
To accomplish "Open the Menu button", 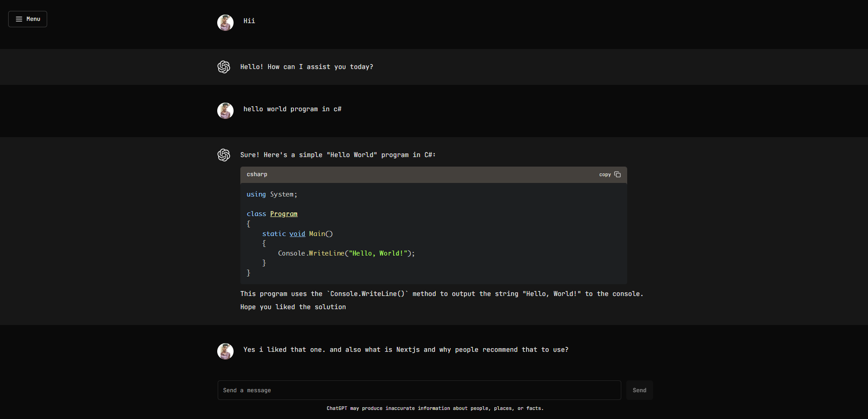I will [x=28, y=19].
